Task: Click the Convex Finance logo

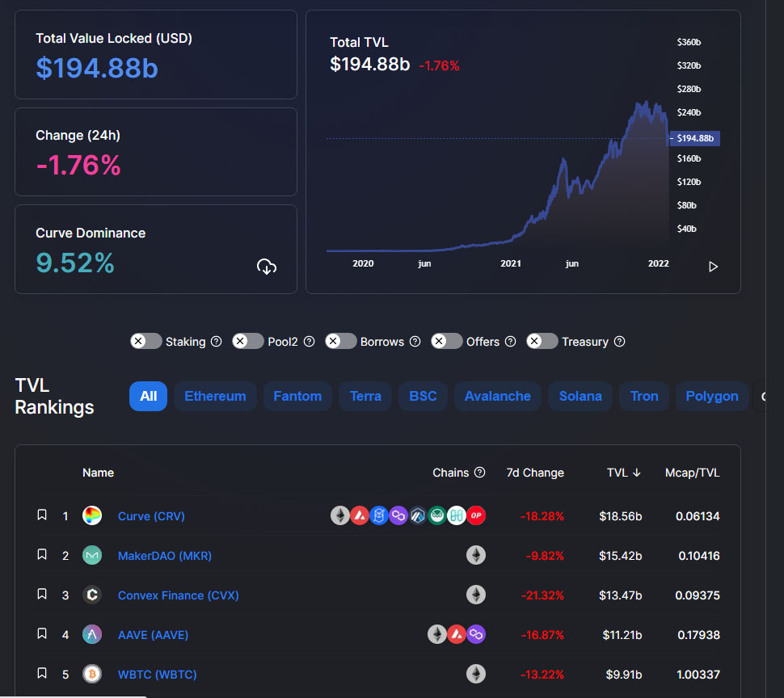Action: point(92,595)
